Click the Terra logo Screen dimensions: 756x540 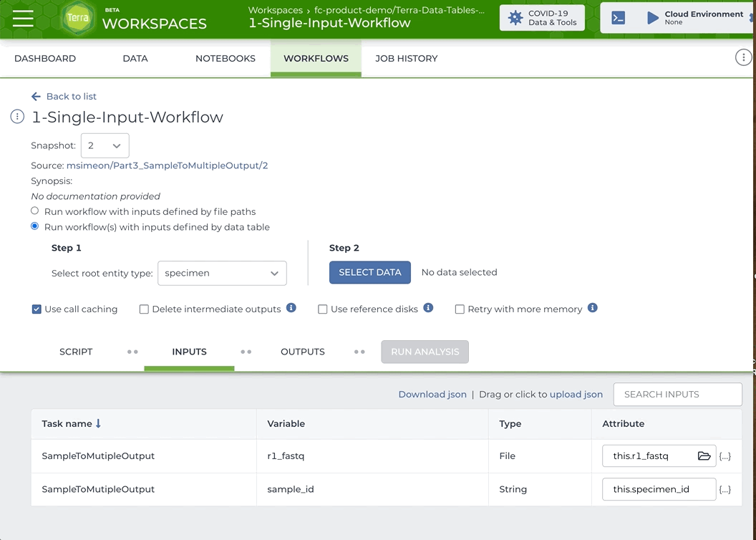77,19
